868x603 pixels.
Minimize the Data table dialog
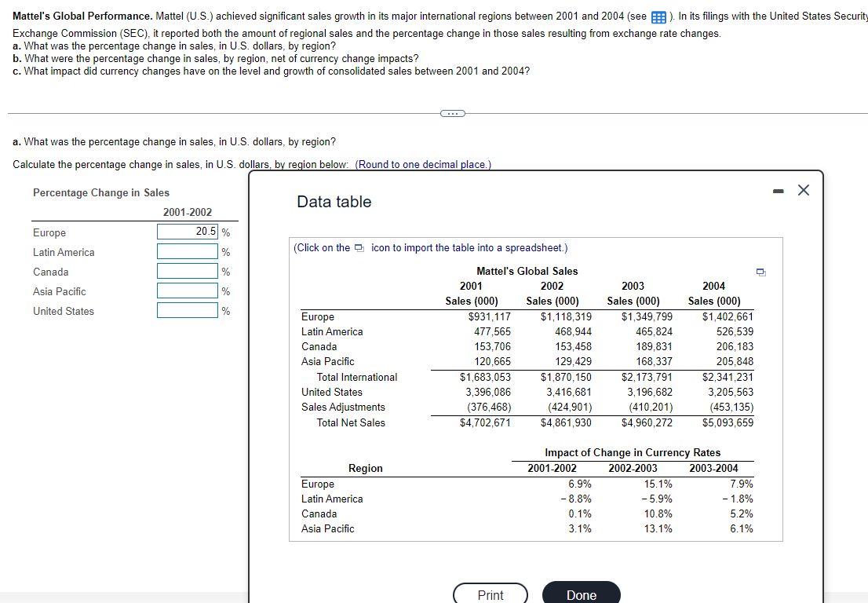[x=779, y=191]
